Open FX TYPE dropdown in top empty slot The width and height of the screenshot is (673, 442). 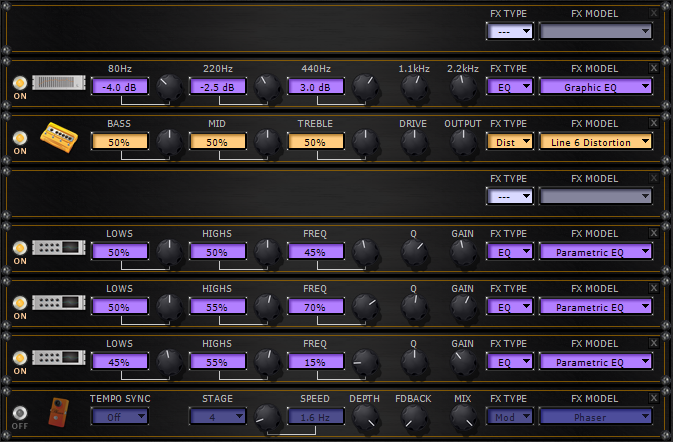[510, 31]
